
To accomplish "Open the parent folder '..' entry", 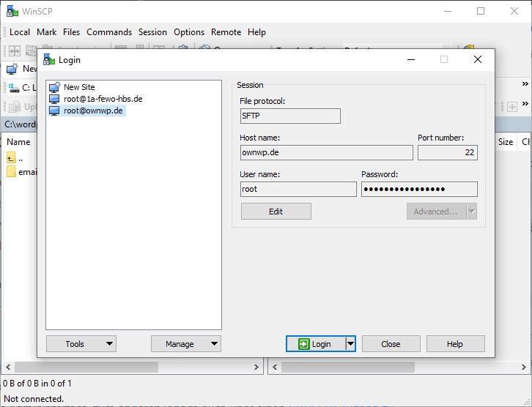I will point(15,158).
